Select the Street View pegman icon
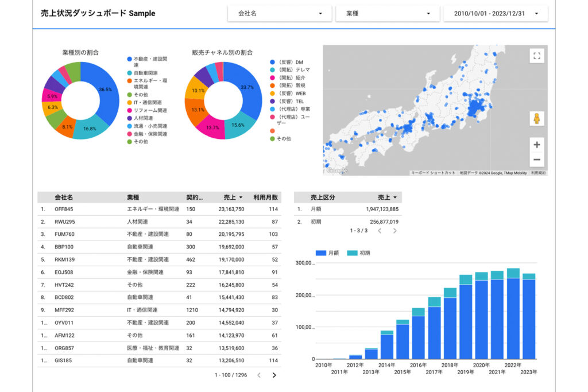Viewport: 588px width, 392px height. (537, 119)
